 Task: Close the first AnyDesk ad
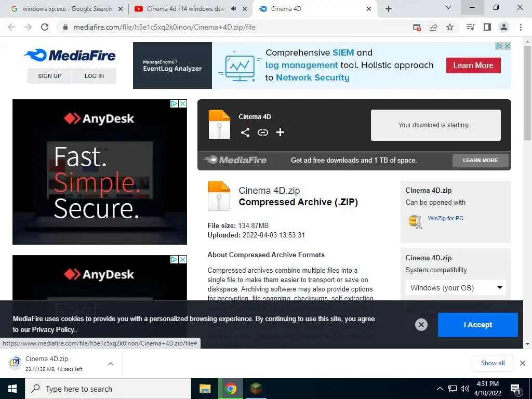point(182,103)
